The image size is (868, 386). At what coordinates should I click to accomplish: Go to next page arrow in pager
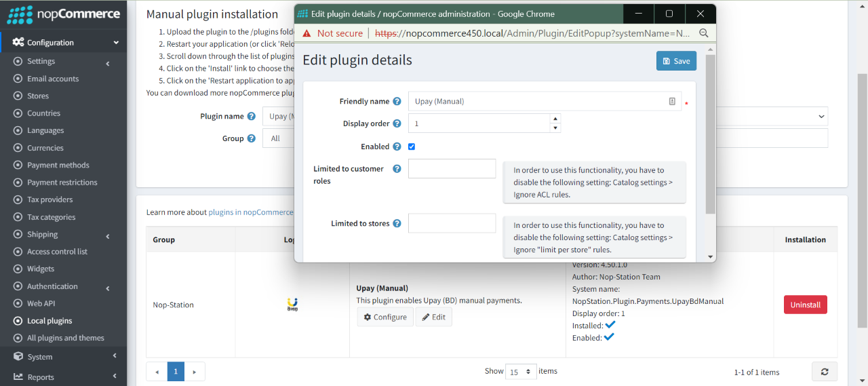(x=195, y=372)
